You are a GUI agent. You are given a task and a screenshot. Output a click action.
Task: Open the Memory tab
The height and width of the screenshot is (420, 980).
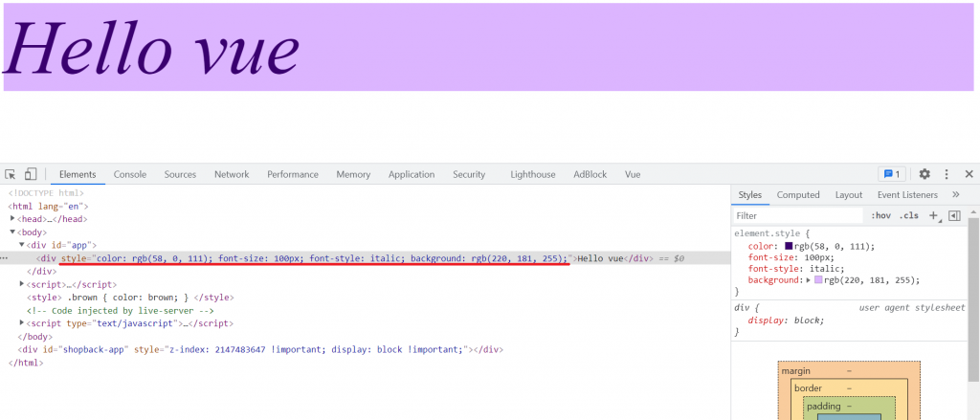pyautogui.click(x=353, y=174)
